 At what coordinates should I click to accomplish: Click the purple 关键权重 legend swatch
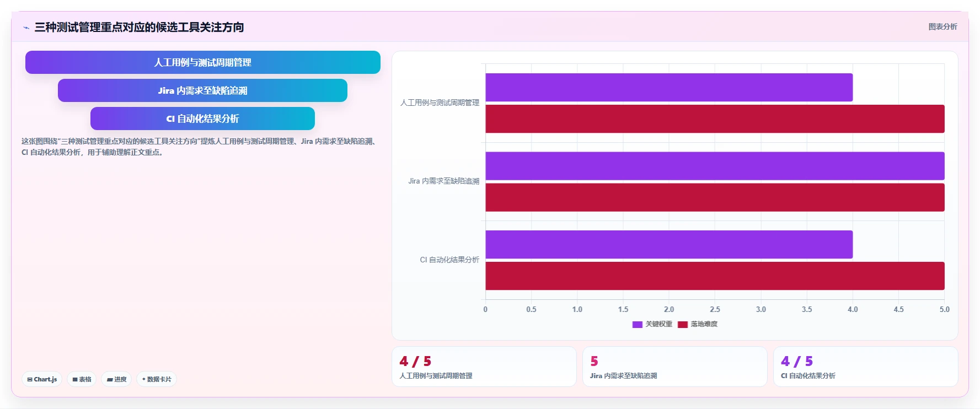[638, 325]
